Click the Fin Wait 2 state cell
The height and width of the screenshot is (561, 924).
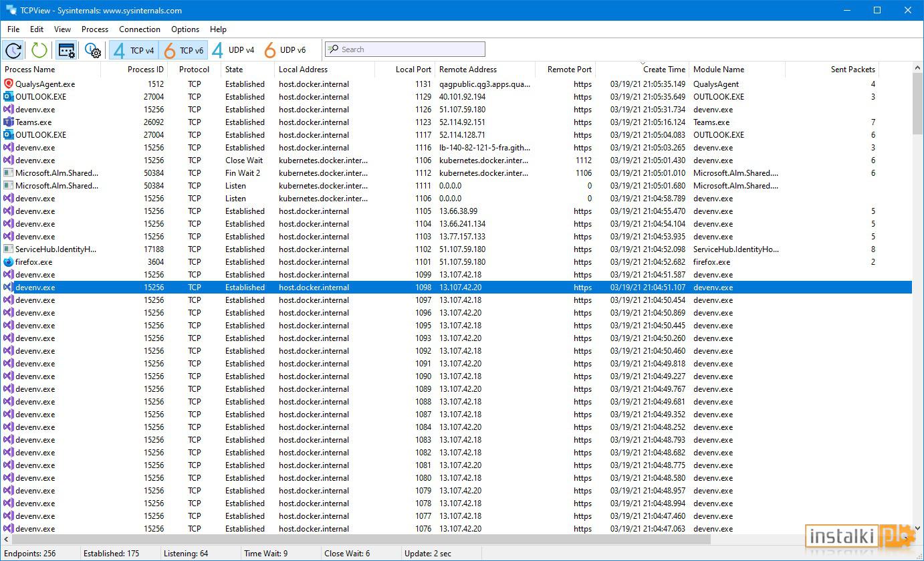point(243,173)
